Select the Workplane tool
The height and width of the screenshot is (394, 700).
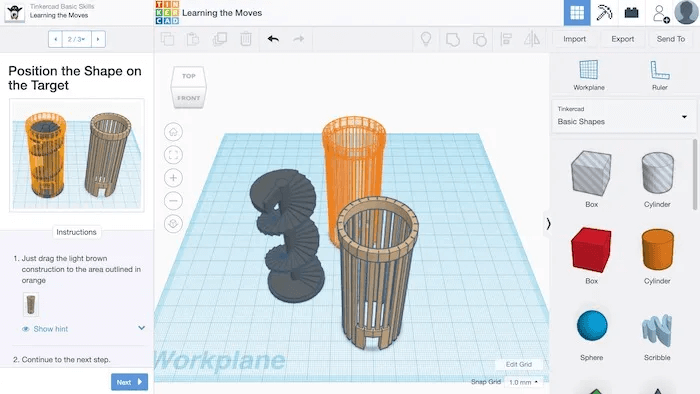(588, 75)
